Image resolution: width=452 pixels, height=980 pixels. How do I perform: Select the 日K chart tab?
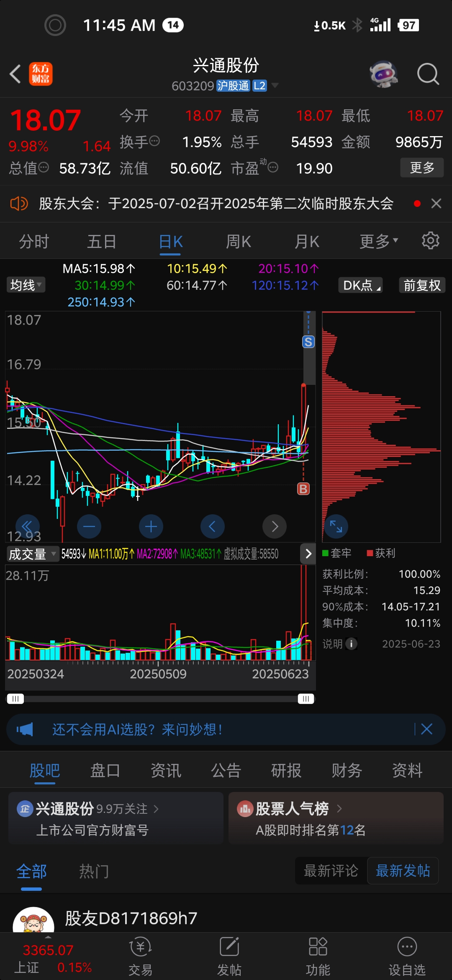[171, 242]
